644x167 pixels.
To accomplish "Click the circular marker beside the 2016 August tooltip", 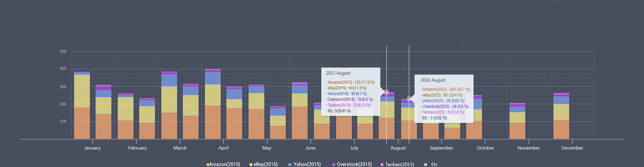I will [x=409, y=99].
